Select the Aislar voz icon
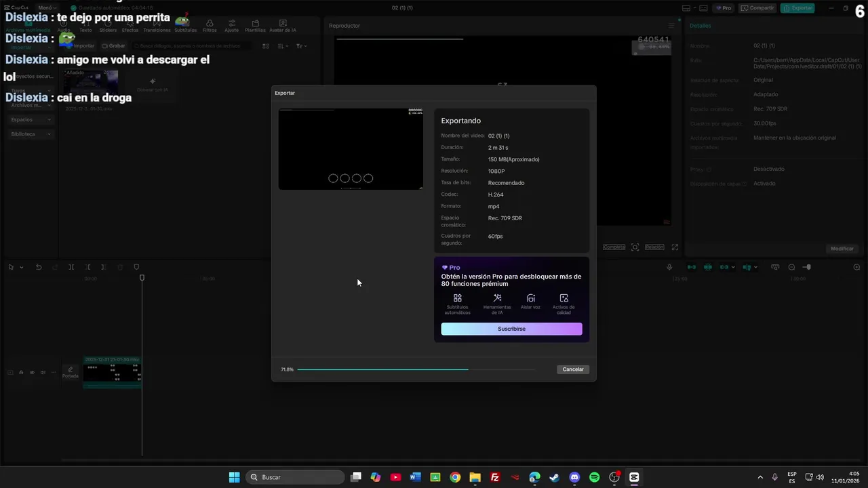Viewport: 868px width, 488px height. click(x=530, y=298)
